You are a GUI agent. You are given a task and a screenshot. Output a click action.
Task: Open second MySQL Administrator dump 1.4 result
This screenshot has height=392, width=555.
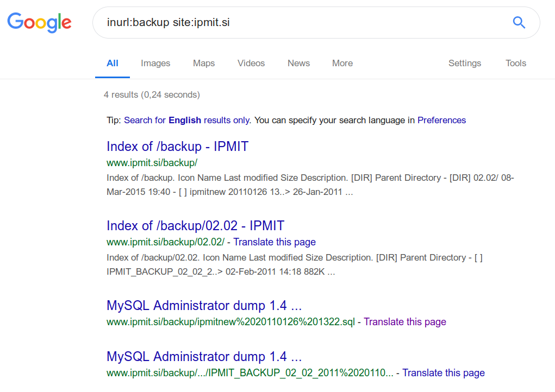[204, 356]
